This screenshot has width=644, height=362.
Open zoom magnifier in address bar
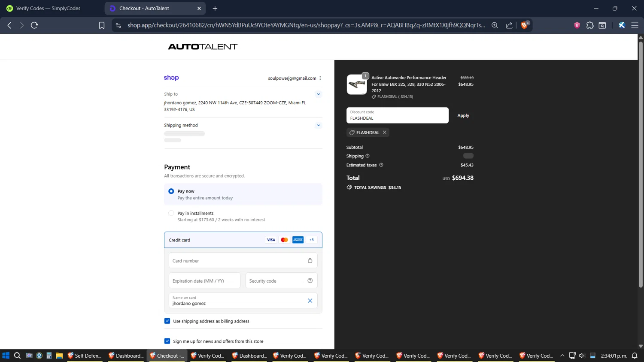[495, 25]
